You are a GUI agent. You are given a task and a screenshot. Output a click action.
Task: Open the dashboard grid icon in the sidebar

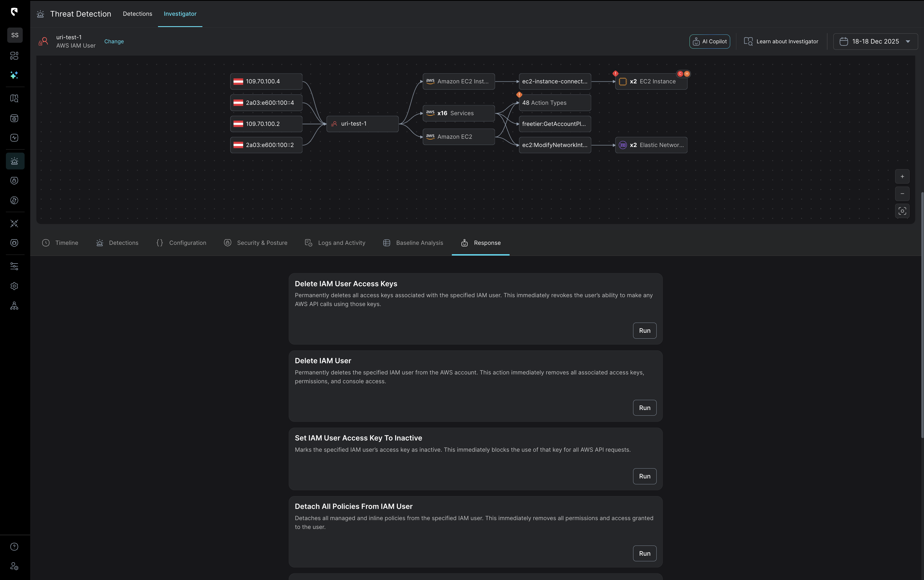(15, 56)
